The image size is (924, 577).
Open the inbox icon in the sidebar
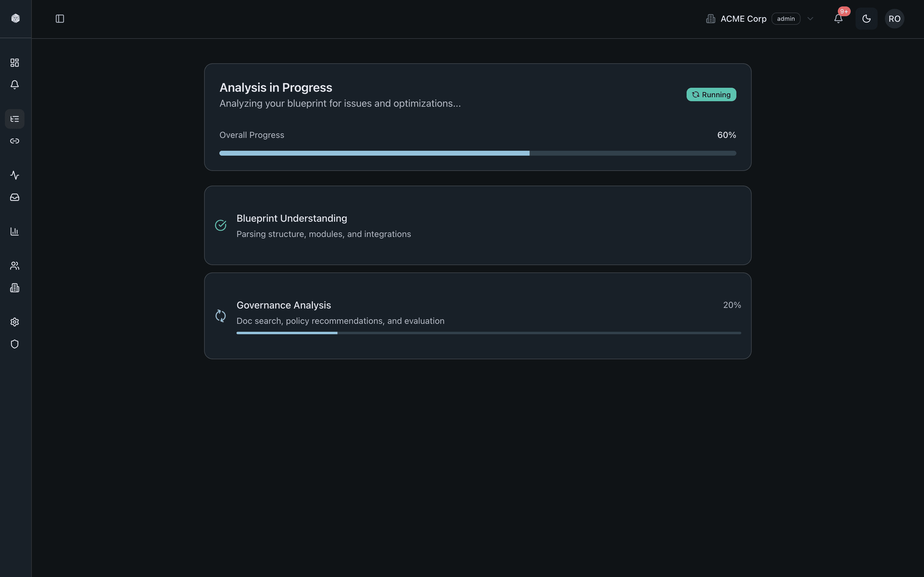click(x=14, y=197)
